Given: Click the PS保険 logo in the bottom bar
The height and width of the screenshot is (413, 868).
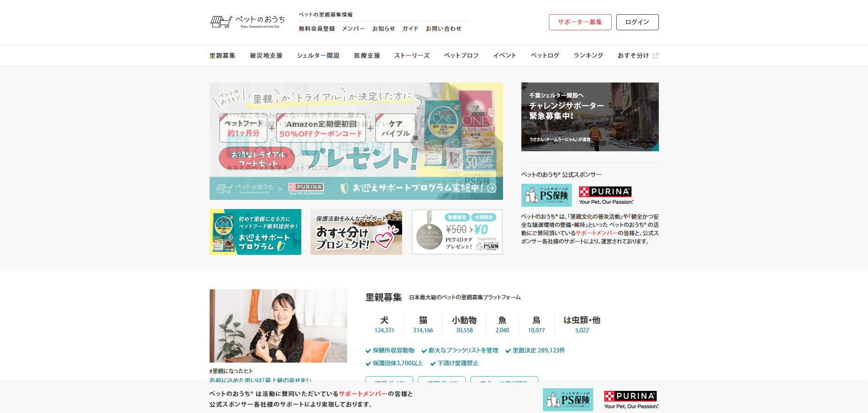Looking at the screenshot, I should [x=568, y=400].
